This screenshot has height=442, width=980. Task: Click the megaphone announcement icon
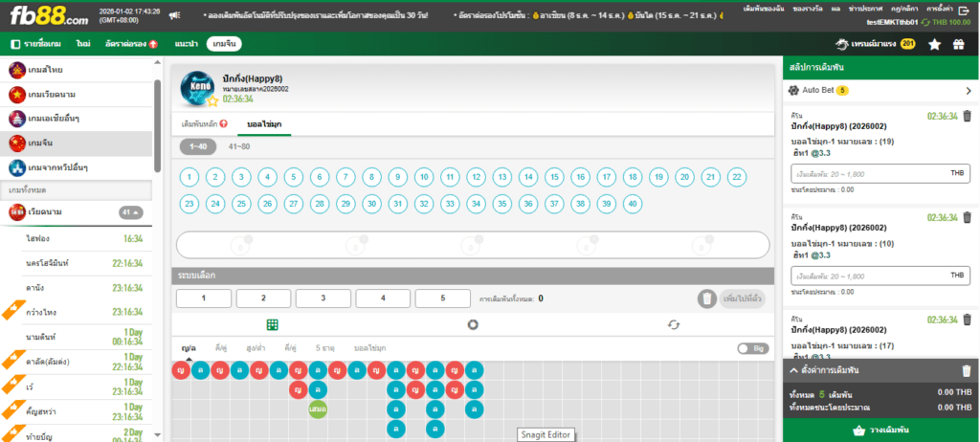coord(174,15)
